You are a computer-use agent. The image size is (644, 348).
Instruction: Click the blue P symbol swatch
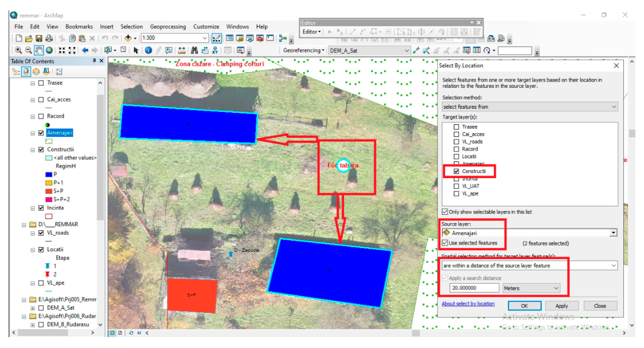pos(49,174)
